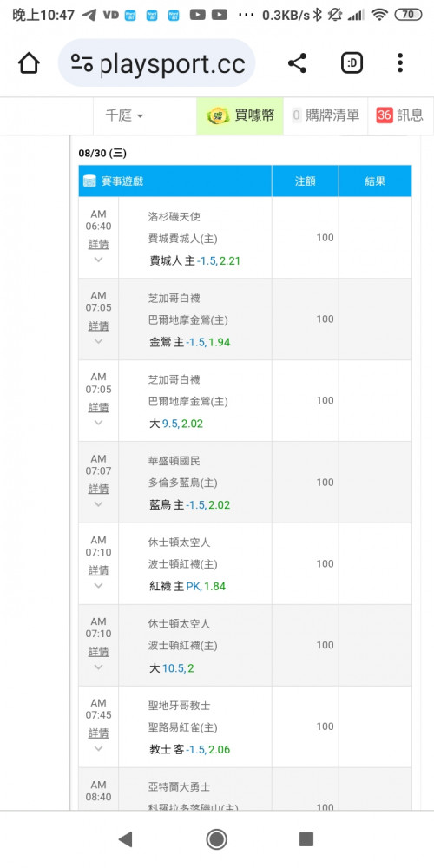434x868 pixels.
Task: Open the 訊息 messages tab
Action: (x=399, y=115)
